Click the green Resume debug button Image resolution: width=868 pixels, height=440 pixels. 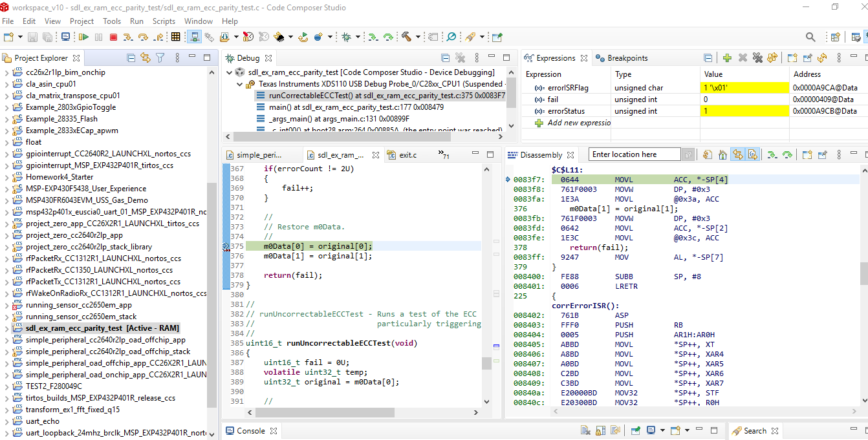coord(84,37)
